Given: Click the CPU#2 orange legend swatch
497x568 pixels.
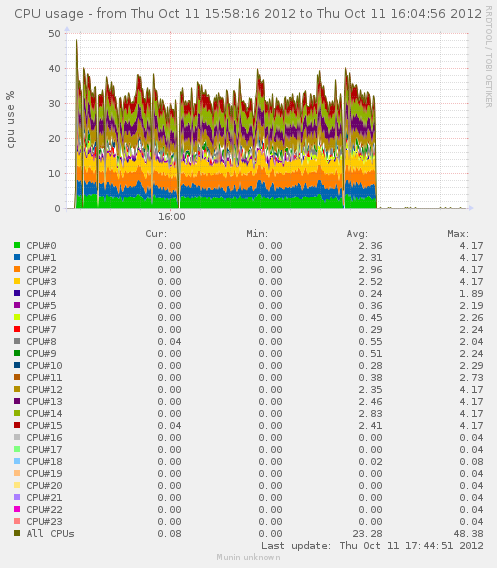Looking at the screenshot, I should pyautogui.click(x=17, y=269).
